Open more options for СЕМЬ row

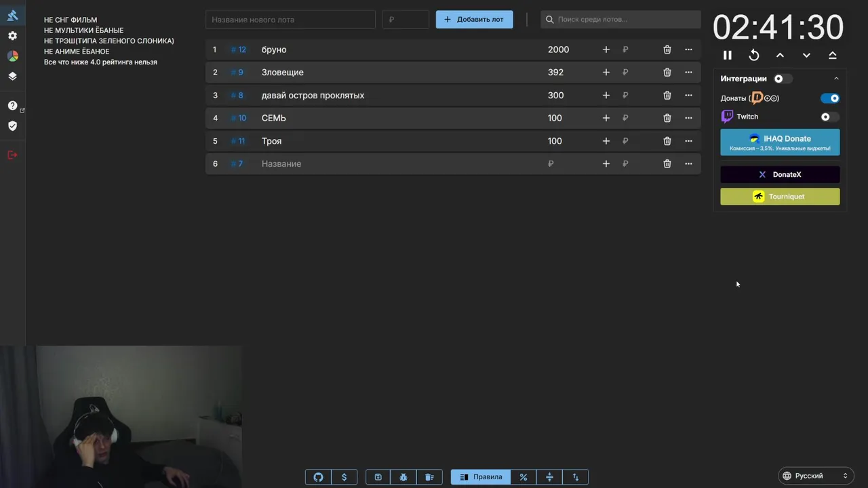[x=688, y=118]
